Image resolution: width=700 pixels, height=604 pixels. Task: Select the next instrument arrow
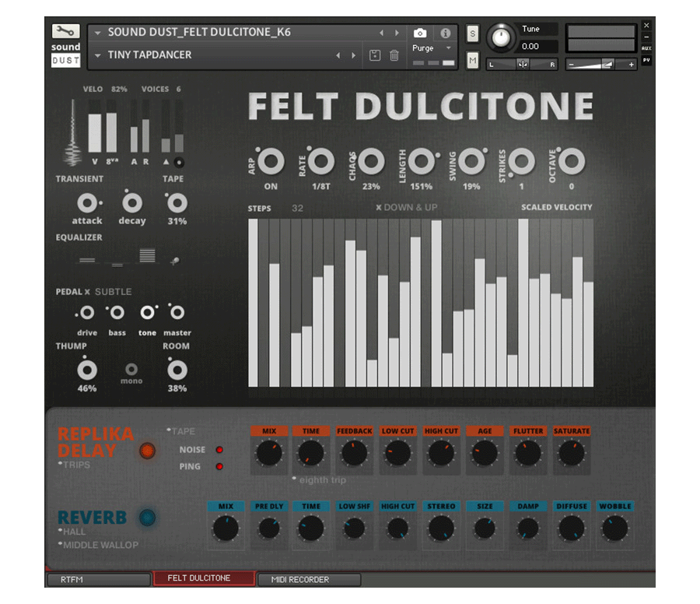[x=397, y=33]
